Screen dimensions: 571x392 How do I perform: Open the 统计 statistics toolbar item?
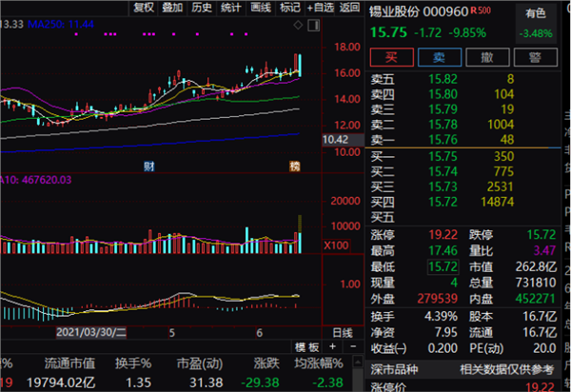pyautogui.click(x=230, y=8)
